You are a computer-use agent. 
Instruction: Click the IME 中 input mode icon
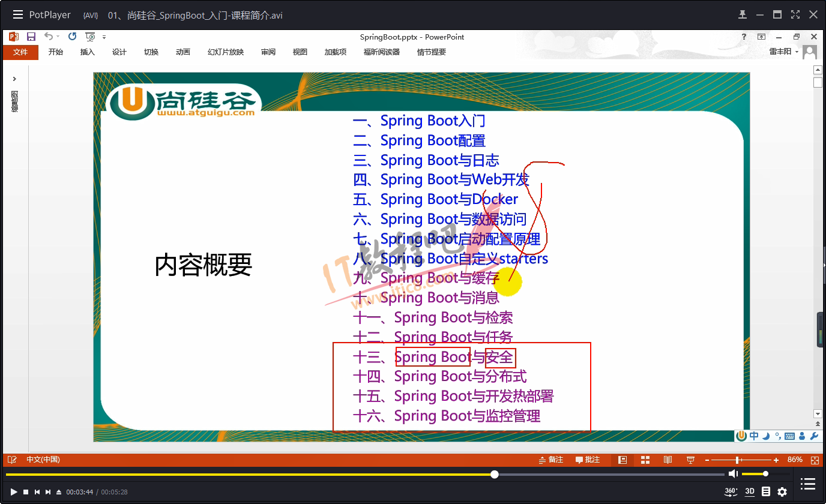point(754,436)
